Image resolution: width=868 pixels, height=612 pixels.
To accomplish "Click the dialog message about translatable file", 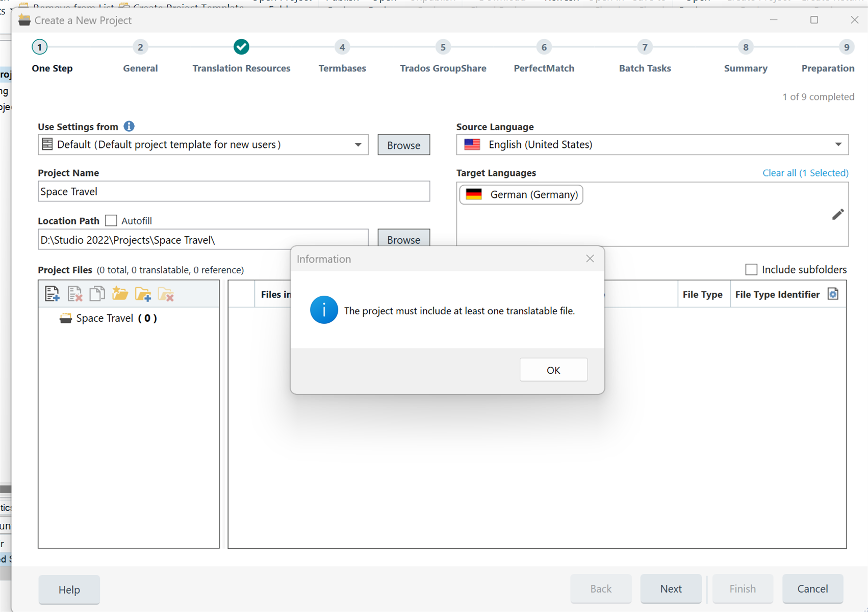I will point(459,311).
